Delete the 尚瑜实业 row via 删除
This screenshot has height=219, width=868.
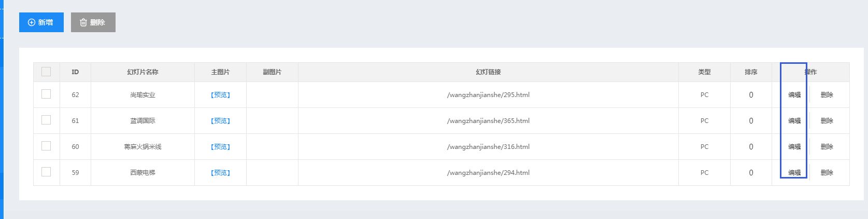coord(827,95)
